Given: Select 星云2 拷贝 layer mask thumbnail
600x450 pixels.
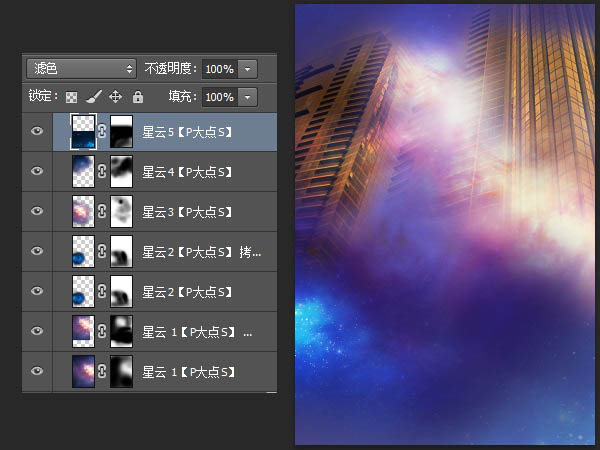Looking at the screenshot, I should pos(121,251).
